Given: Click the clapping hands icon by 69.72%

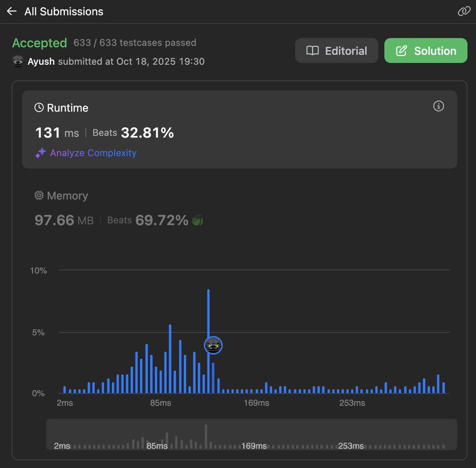Looking at the screenshot, I should click(197, 220).
